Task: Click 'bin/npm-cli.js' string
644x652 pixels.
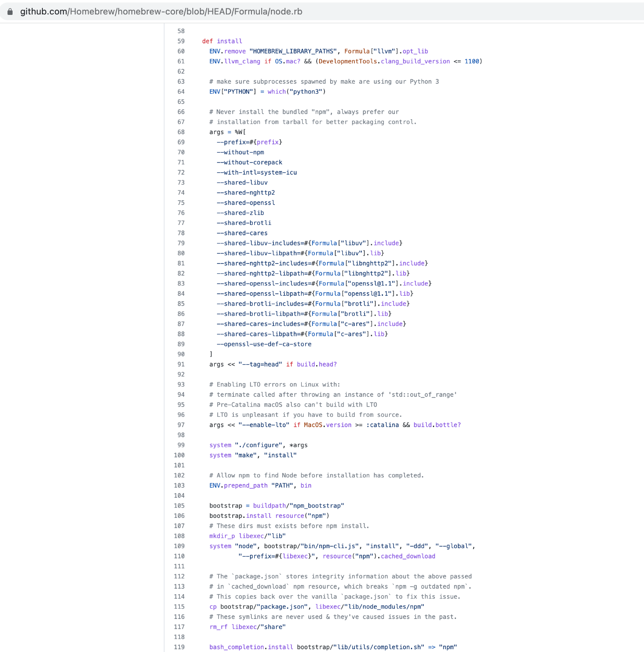Action: tap(330, 546)
